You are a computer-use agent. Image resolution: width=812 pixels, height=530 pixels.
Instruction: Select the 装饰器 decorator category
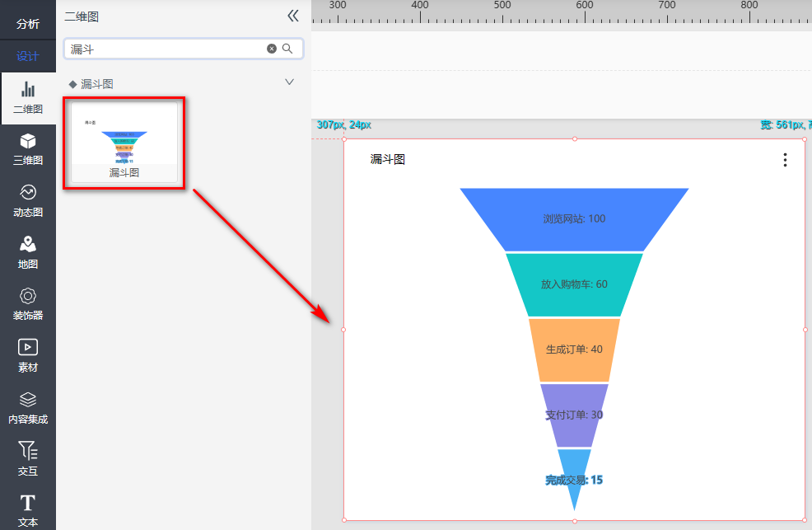click(28, 304)
